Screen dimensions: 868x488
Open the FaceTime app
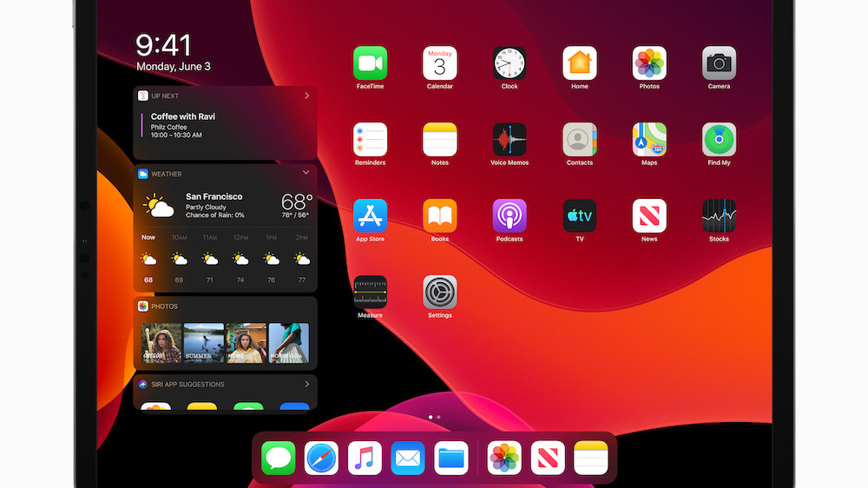370,63
